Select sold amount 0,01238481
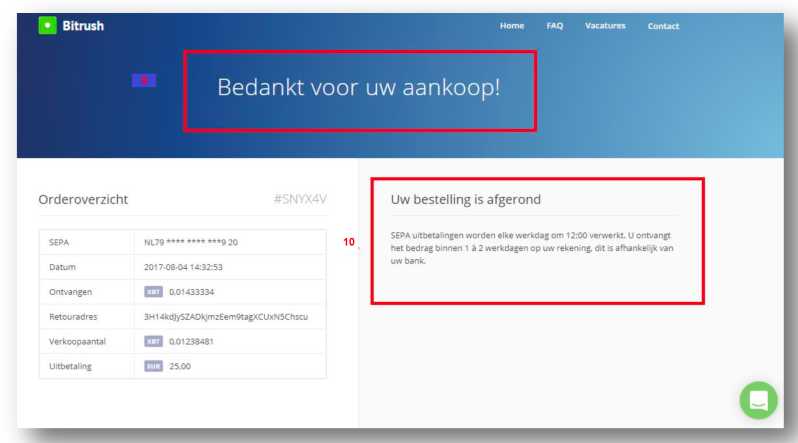Image resolution: width=798 pixels, height=443 pixels. pyautogui.click(x=191, y=342)
